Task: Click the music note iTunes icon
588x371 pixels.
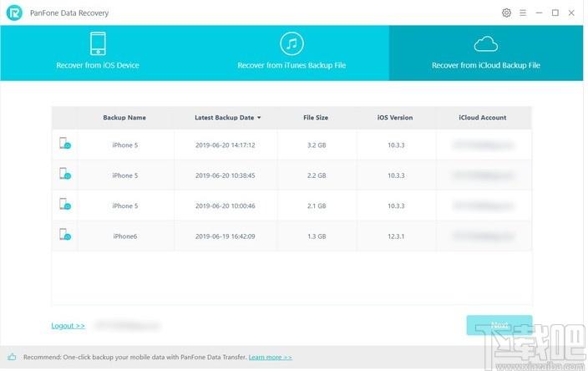Action: 291,43
